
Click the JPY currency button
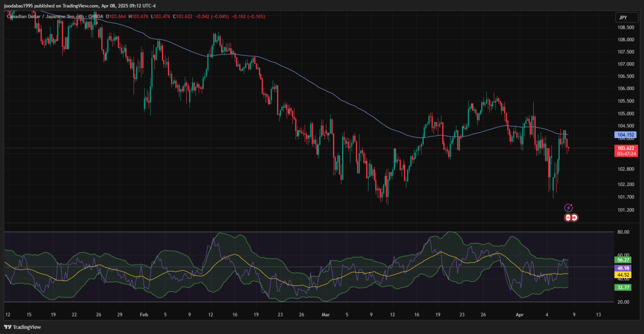point(622,18)
